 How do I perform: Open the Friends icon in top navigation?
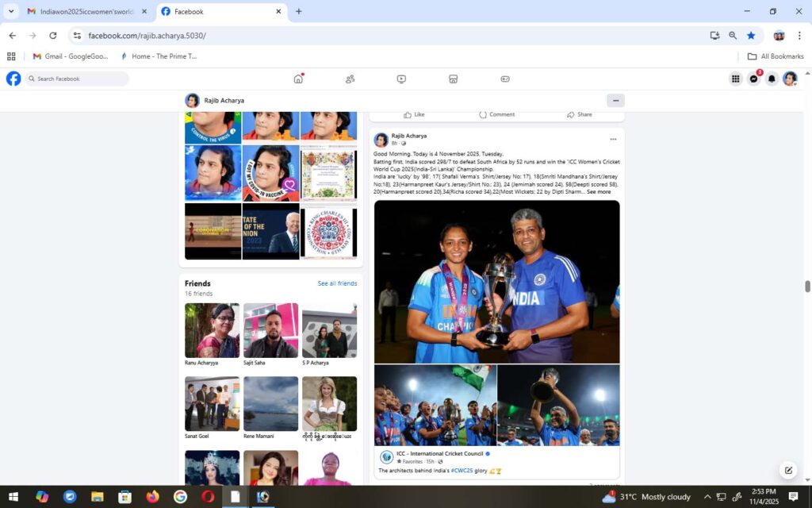tap(350, 79)
